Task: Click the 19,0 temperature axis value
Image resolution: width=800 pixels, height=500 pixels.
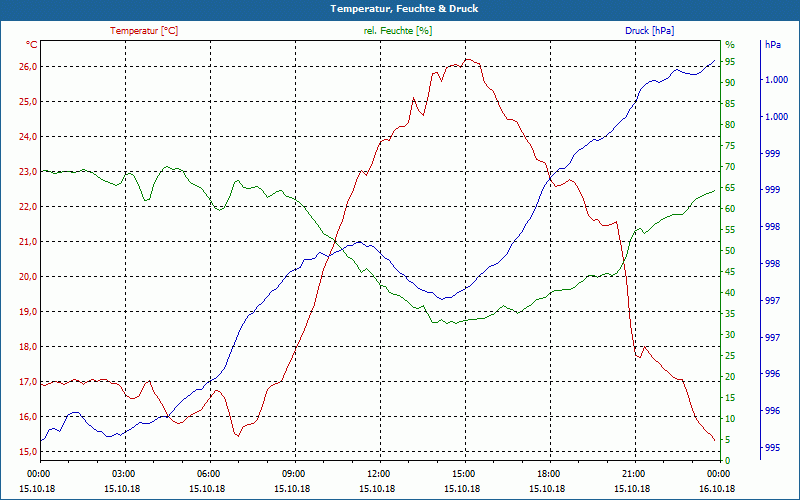Action: click(29, 312)
